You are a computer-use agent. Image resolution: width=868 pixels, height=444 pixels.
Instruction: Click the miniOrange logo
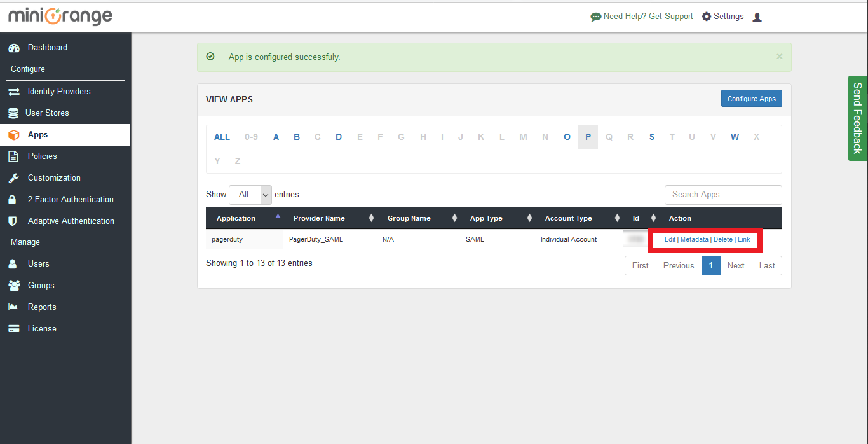(x=60, y=17)
